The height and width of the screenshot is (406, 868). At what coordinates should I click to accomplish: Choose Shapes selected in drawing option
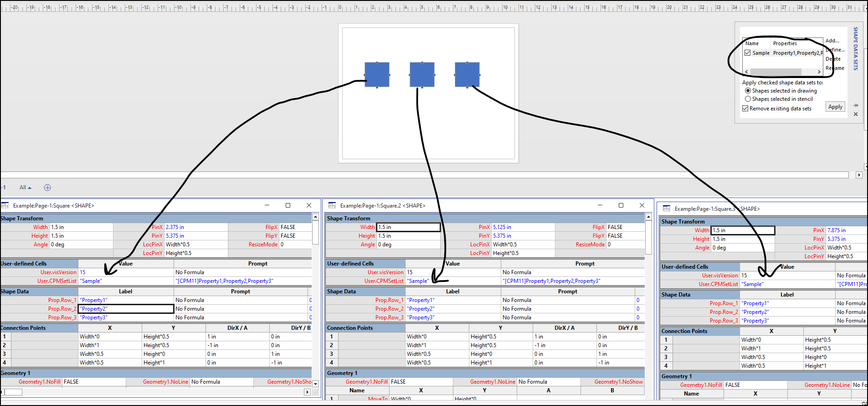pyautogui.click(x=748, y=91)
